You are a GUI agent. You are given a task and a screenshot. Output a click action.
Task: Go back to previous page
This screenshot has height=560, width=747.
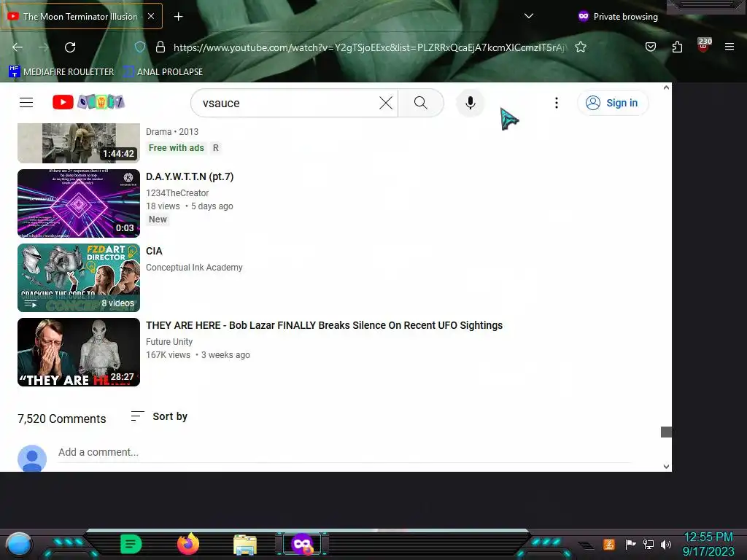(18, 47)
